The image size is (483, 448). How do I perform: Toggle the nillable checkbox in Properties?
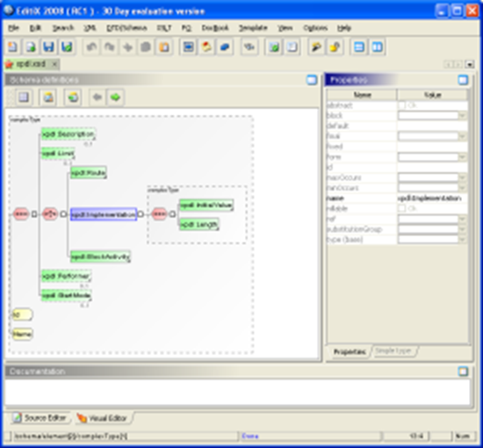point(401,208)
